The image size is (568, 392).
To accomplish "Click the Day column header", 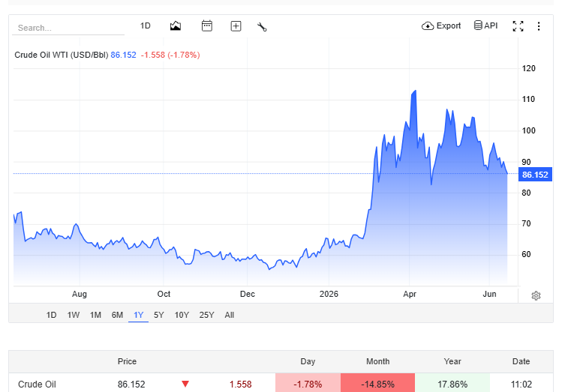I will [x=308, y=361].
